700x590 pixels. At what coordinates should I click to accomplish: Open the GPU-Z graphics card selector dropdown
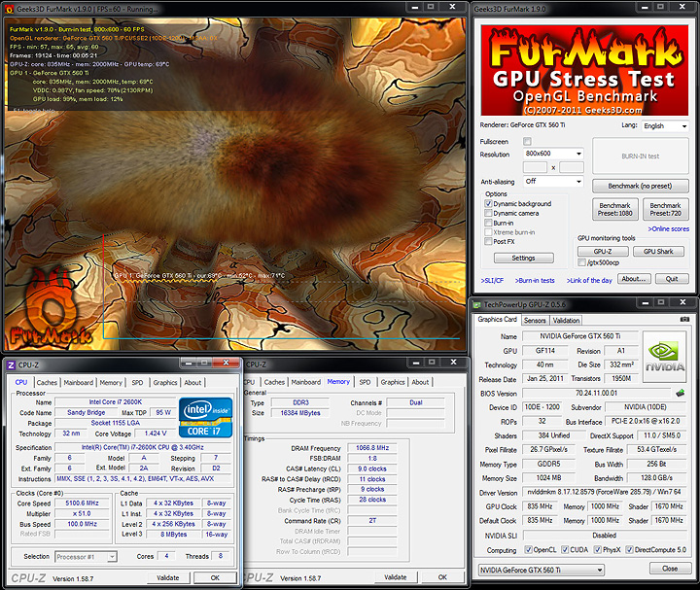coord(542,570)
